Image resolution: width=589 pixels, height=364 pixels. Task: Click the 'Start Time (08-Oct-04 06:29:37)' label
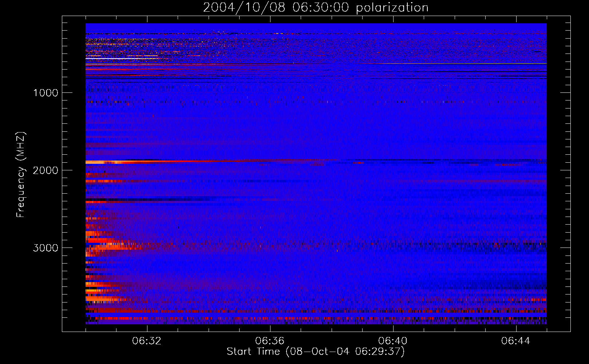pyautogui.click(x=316, y=352)
